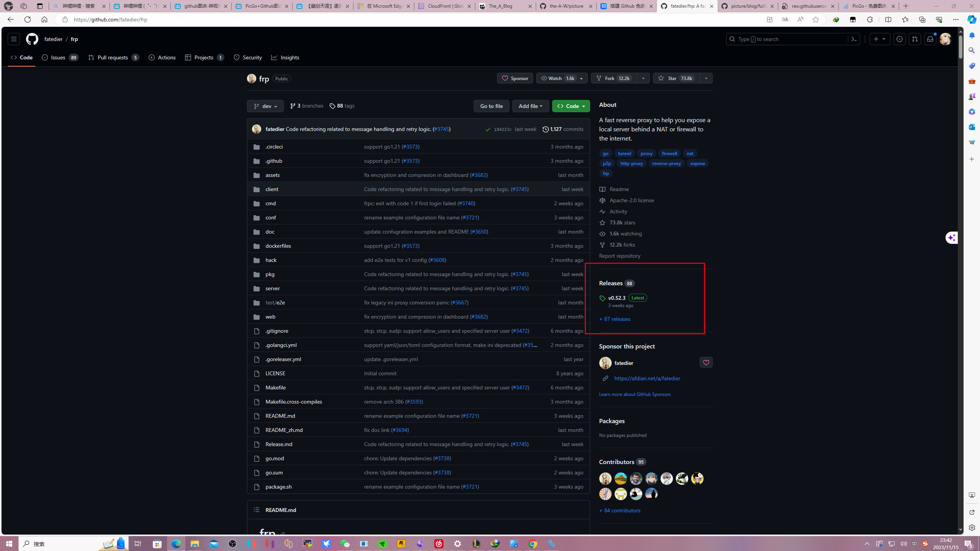Toggle the input method indicator in system tray
The width and height of the screenshot is (980, 551).
914,544
